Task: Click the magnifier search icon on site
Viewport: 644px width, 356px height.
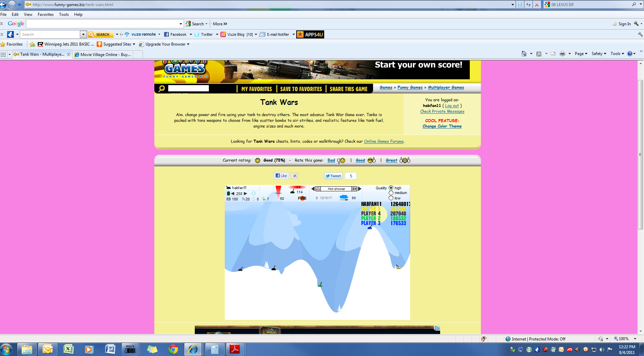Action: coord(162,89)
